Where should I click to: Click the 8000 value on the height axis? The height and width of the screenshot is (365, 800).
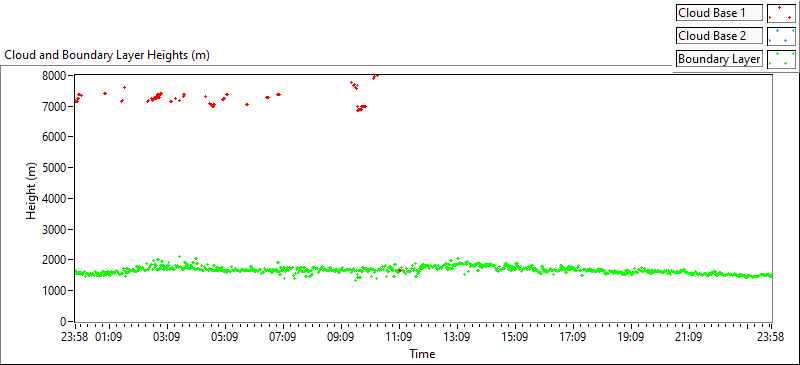(x=56, y=76)
